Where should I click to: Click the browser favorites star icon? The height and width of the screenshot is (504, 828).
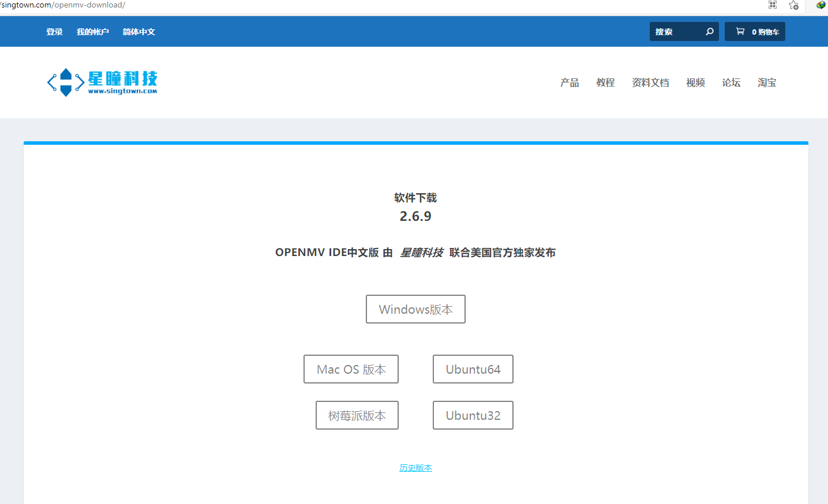(794, 5)
